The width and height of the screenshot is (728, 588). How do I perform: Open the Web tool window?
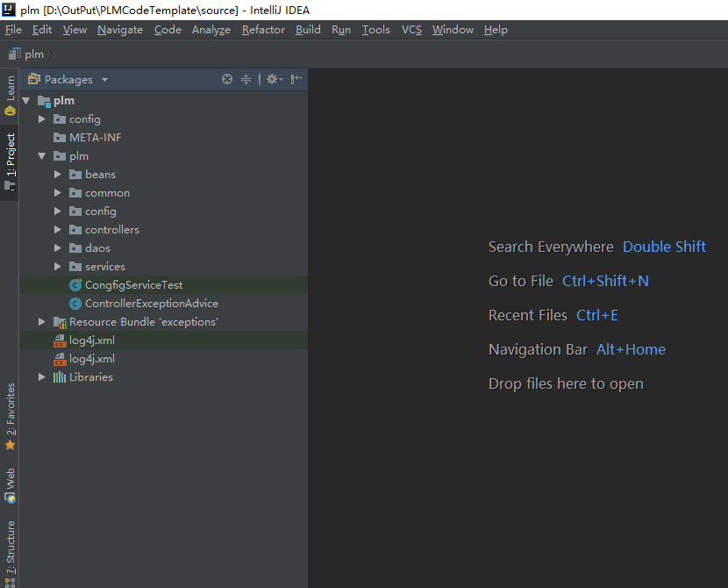(x=10, y=485)
